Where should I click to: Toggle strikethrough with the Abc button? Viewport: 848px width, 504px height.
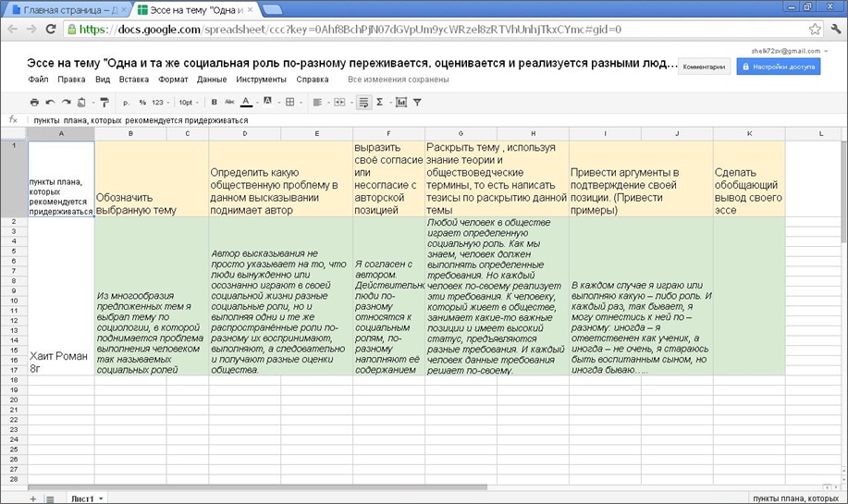[x=230, y=102]
